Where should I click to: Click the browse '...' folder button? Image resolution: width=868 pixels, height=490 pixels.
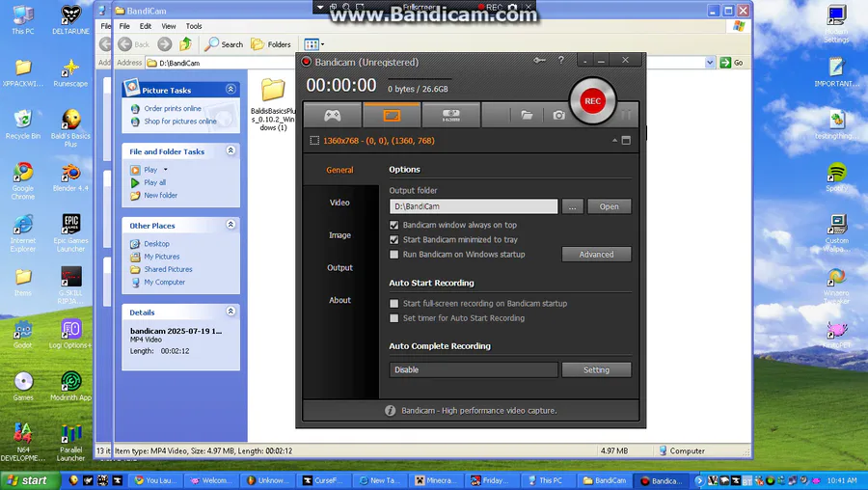(x=572, y=206)
